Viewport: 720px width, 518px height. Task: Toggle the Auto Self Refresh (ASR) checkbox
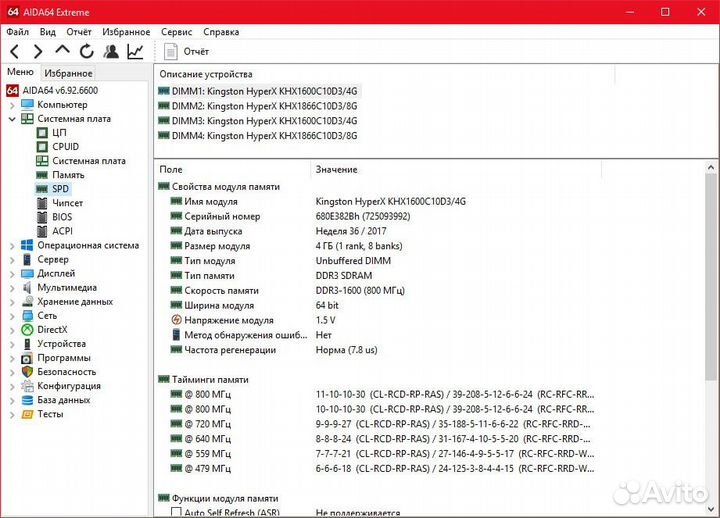coord(176,512)
